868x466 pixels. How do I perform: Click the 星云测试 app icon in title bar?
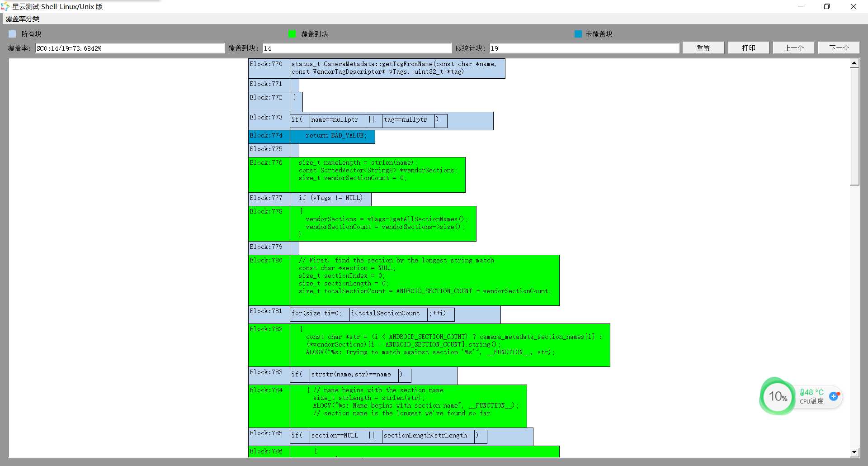tap(5, 6)
